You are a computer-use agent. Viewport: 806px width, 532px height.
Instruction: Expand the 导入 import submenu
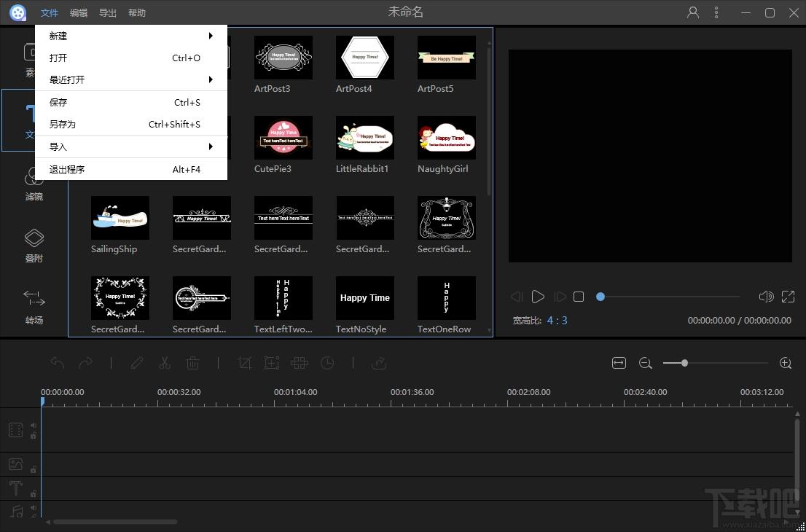pyautogui.click(x=131, y=147)
